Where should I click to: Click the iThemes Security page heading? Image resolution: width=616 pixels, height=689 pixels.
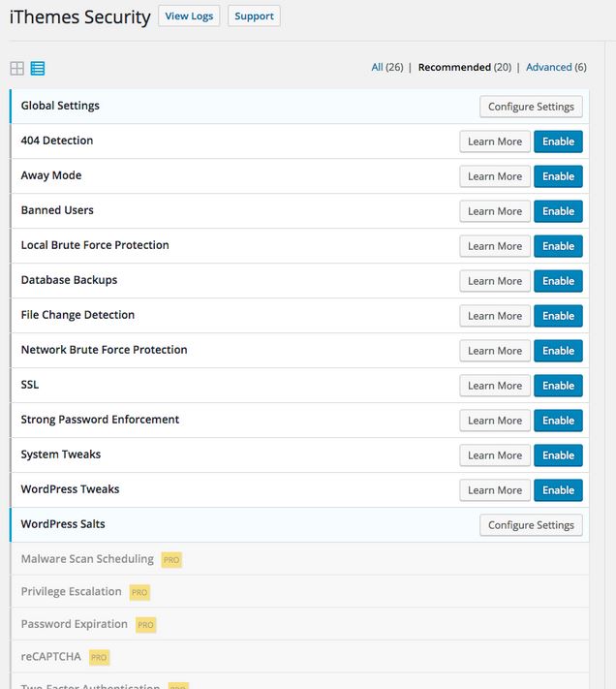pyautogui.click(x=80, y=17)
